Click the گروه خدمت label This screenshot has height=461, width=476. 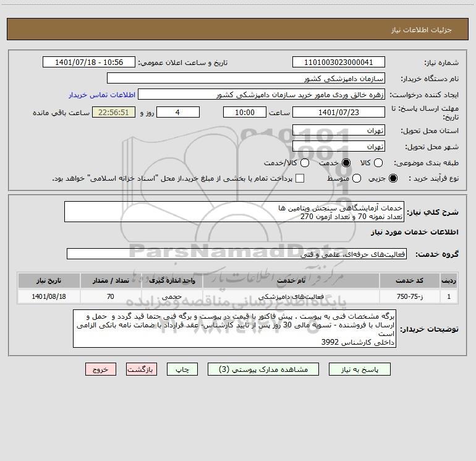pos(437,254)
